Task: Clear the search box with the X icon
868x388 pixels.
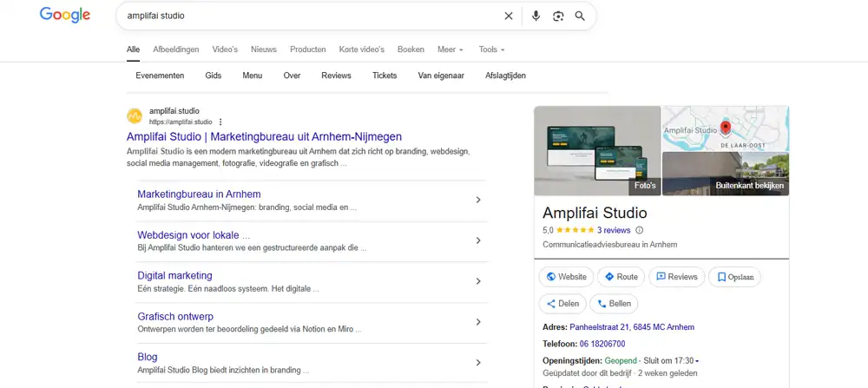Action: coord(509,16)
